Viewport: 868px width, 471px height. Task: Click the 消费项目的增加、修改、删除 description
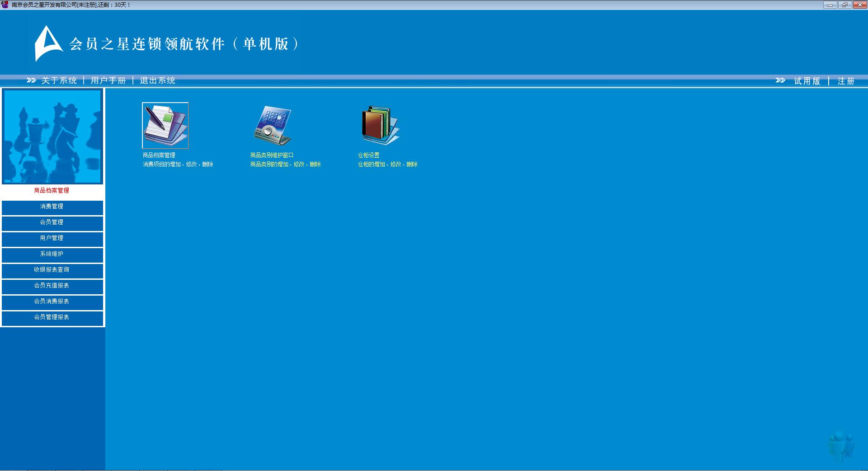(178, 164)
